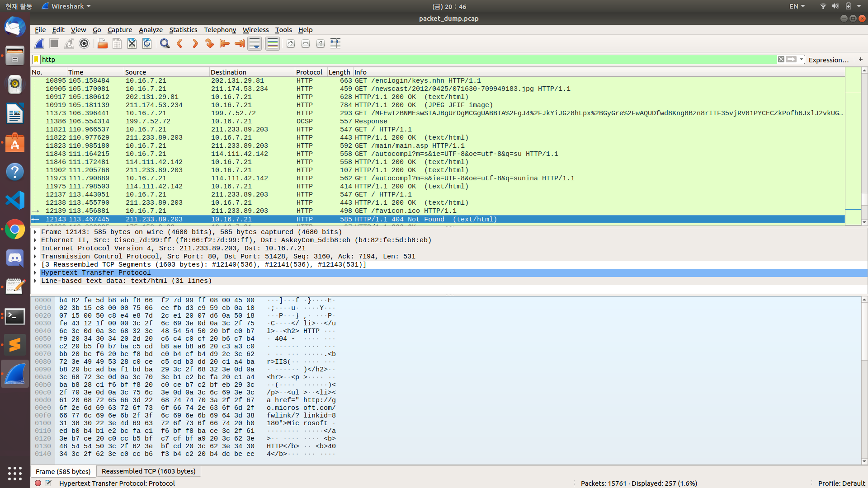The image size is (868, 488).
Task: Expand the Hypertext Transfer Protocol tree
Action: click(35, 273)
